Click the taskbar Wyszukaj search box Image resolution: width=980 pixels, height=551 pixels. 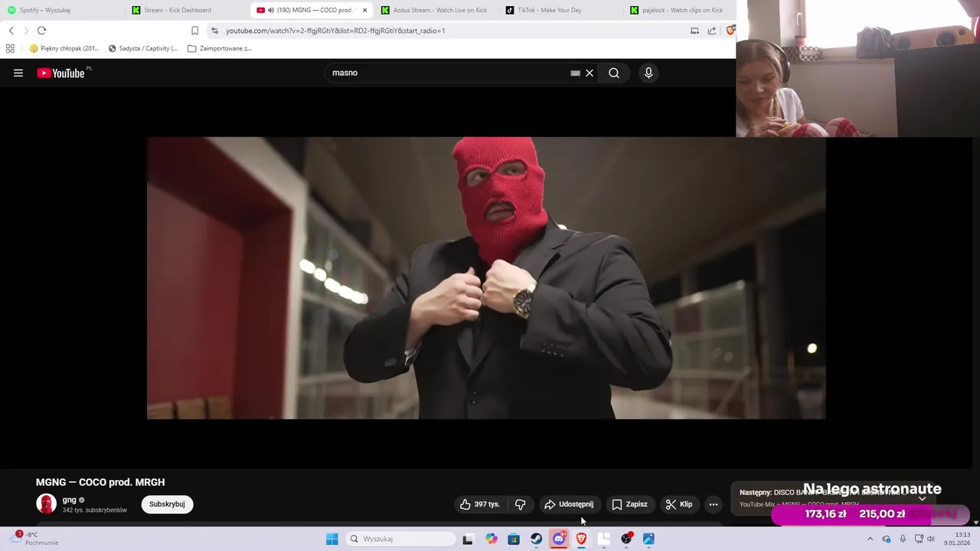[x=400, y=539]
